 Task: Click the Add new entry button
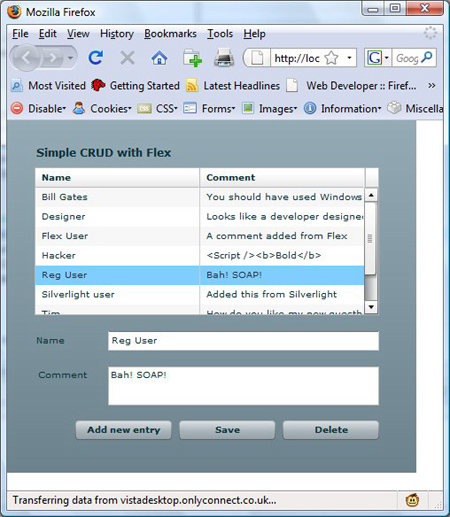124,430
